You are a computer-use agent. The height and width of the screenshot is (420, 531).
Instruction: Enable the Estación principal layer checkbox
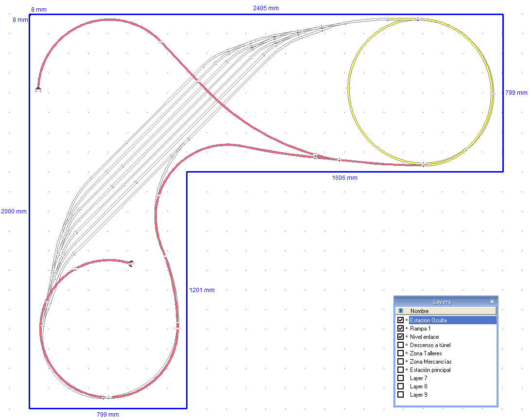[400, 369]
